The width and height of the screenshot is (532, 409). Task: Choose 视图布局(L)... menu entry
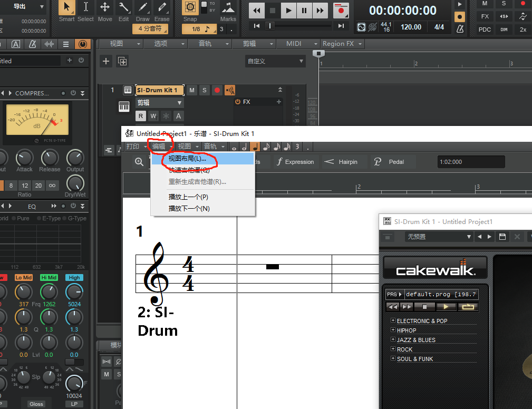202,159
